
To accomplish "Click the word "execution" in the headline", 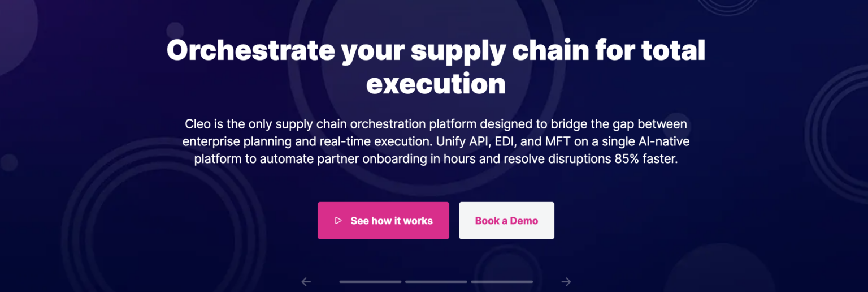I will [x=436, y=84].
